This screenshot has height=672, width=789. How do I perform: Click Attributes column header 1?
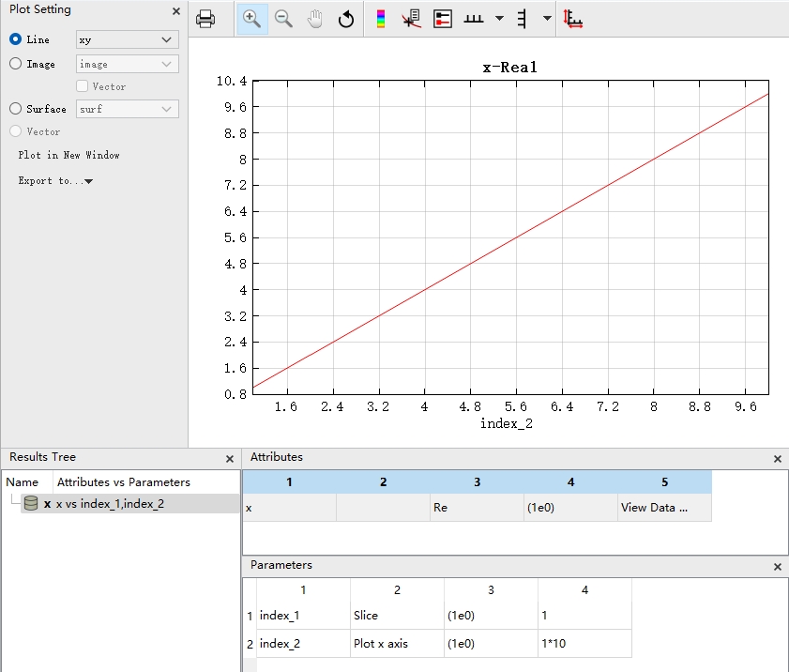(289, 482)
